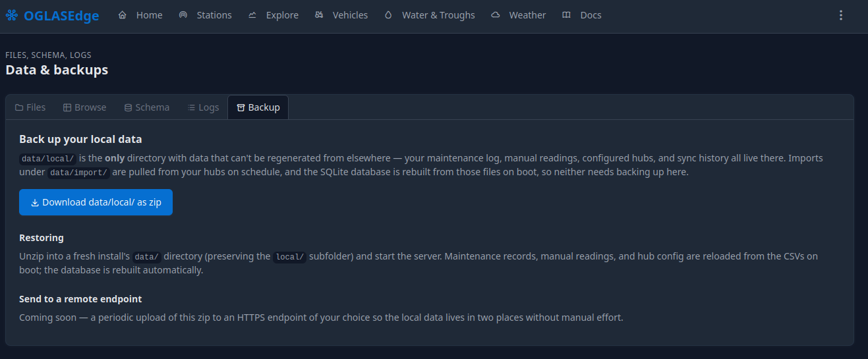Viewport: 868px width, 359px height.
Task: Switch to the Files tab
Action: (x=30, y=107)
